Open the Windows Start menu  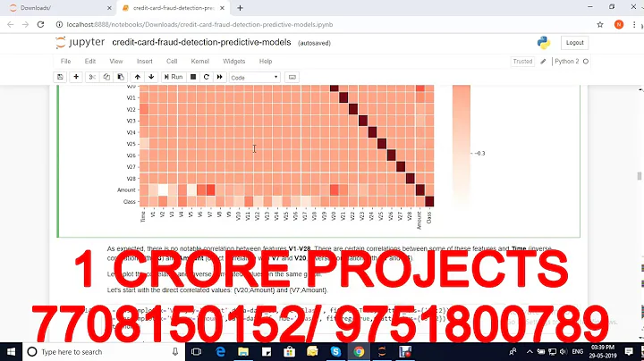tap(11, 351)
